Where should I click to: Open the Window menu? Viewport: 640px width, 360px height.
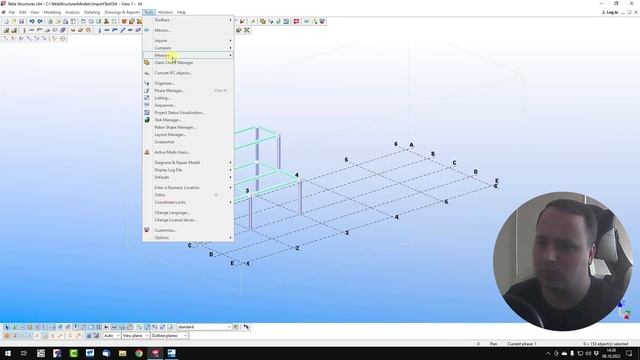(165, 12)
